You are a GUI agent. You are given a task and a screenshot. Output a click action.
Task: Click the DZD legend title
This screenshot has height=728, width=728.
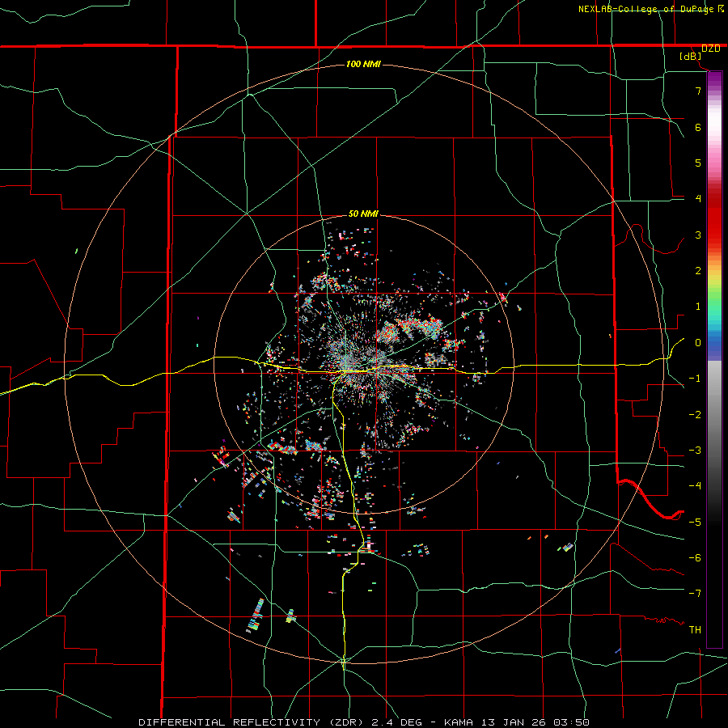coord(711,49)
